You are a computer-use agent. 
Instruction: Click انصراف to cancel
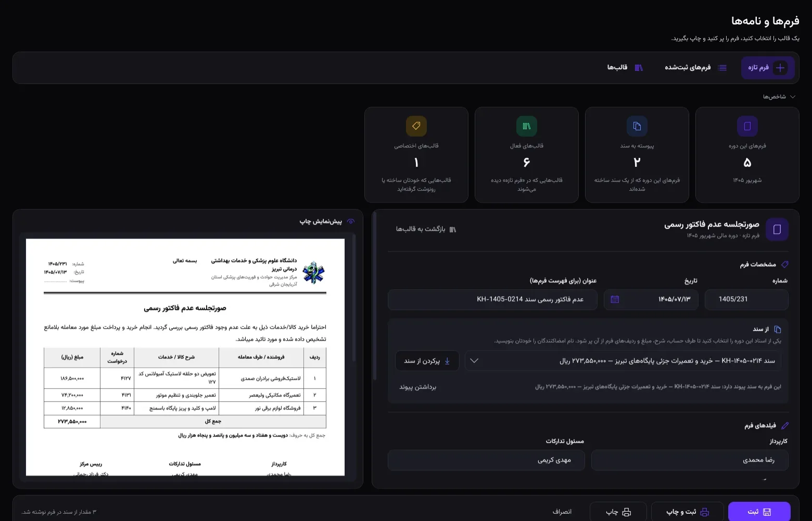click(x=562, y=512)
